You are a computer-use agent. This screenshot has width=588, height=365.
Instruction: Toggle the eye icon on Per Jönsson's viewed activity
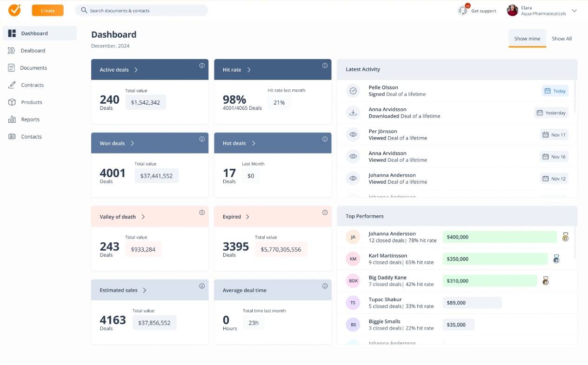coord(353,134)
